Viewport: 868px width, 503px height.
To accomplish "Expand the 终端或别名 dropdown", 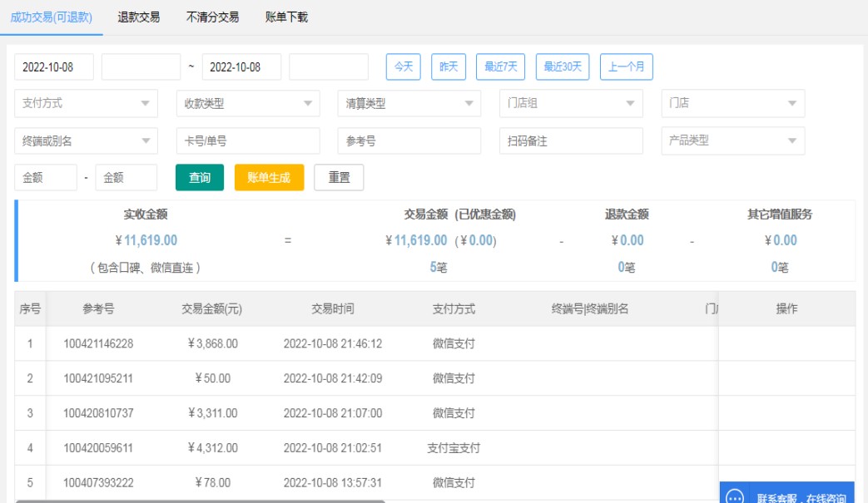I will pyautogui.click(x=86, y=141).
